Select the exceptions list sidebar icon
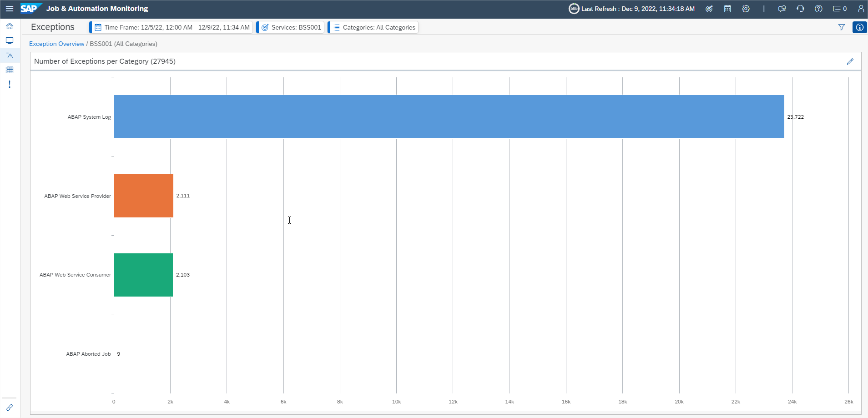The width and height of the screenshot is (868, 418). click(10, 55)
